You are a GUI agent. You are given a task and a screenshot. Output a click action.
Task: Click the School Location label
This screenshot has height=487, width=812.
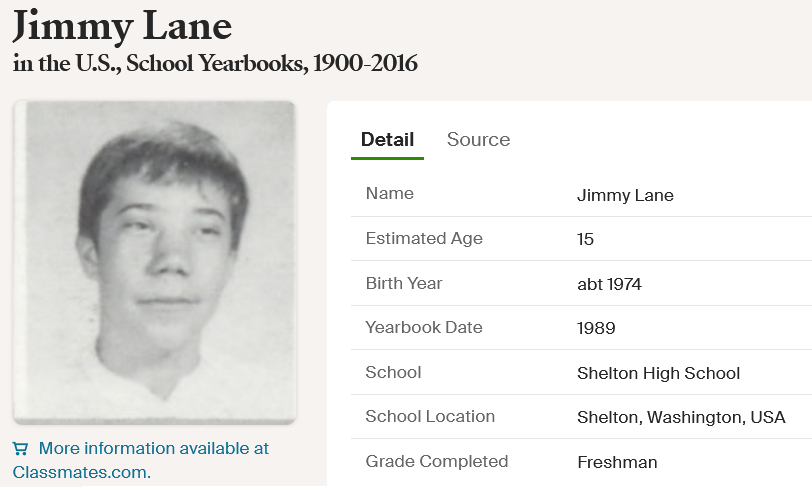tap(430, 417)
